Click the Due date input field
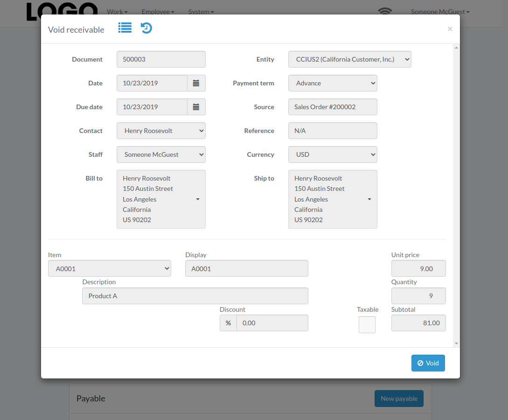Viewport: 508px width, 420px height. [x=152, y=107]
